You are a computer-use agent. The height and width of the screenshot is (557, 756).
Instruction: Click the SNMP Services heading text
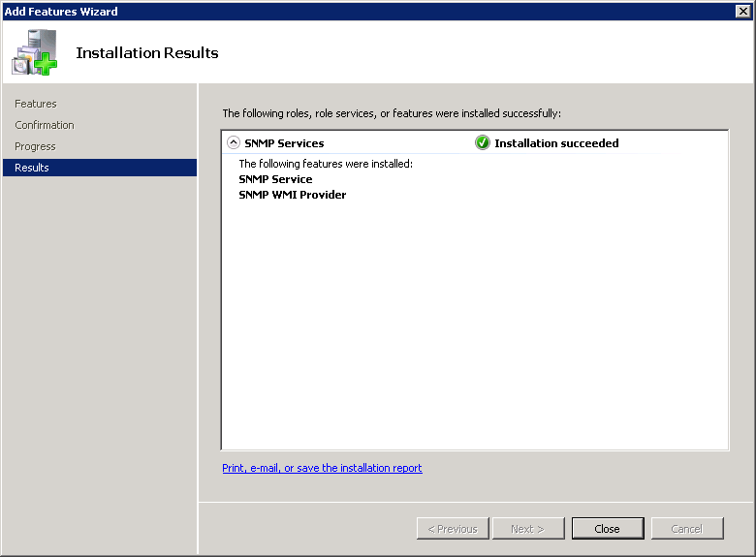click(x=284, y=143)
